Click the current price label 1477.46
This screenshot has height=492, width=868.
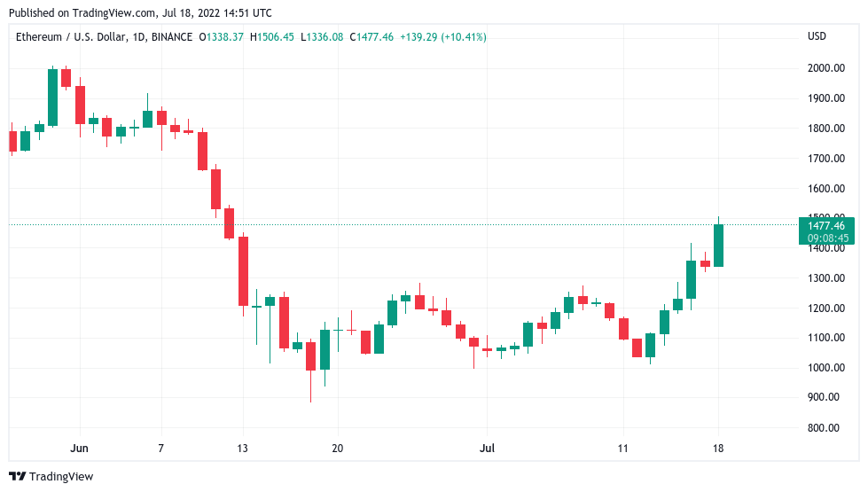[826, 226]
